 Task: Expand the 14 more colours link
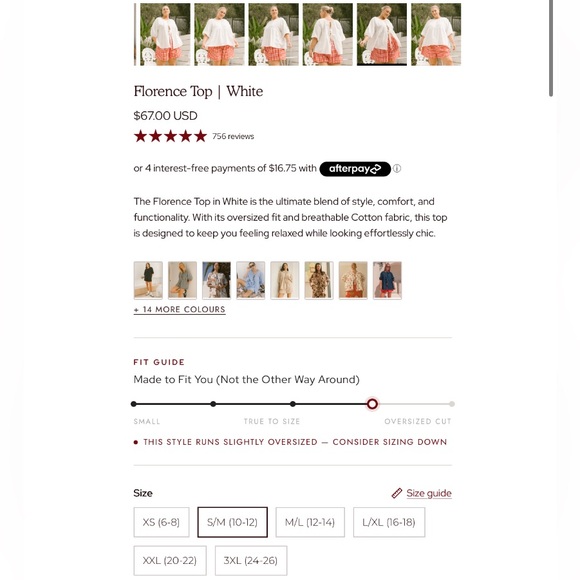click(x=179, y=310)
